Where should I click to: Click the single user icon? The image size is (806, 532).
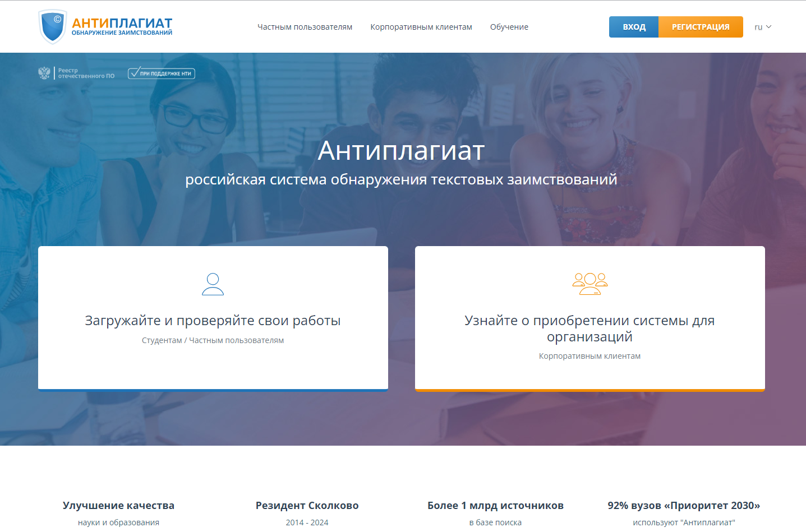point(213,284)
